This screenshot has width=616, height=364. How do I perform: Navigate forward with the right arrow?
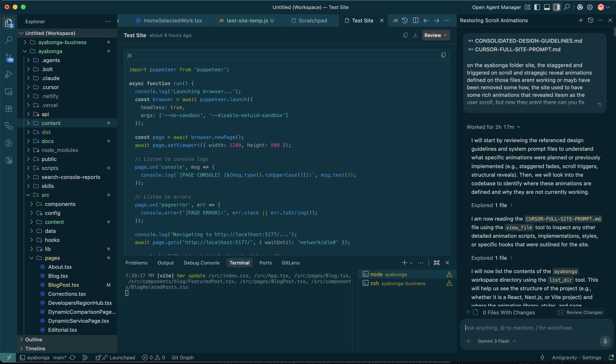pos(436,21)
